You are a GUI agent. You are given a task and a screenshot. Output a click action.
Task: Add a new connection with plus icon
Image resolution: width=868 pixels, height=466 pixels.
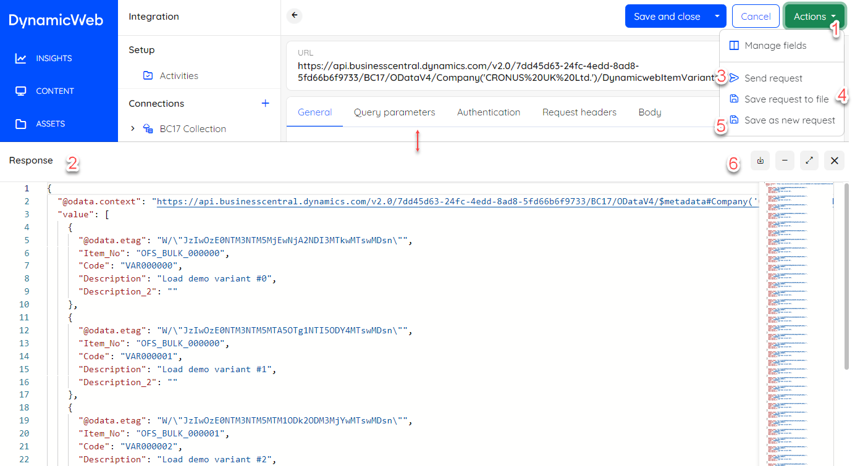[266, 103]
